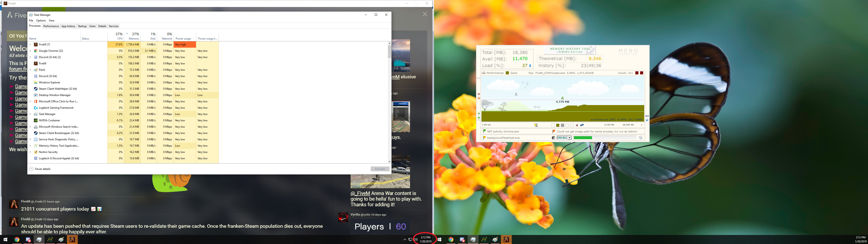
Task: Switch to the Performance tab
Action: coord(51,26)
